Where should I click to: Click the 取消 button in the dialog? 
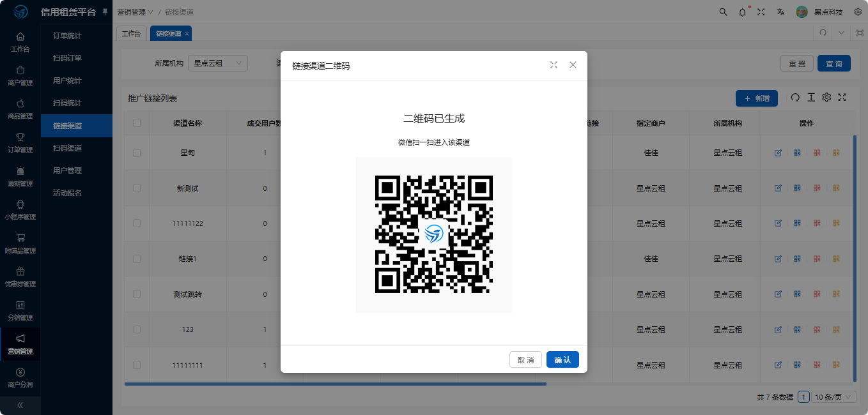(x=525, y=359)
